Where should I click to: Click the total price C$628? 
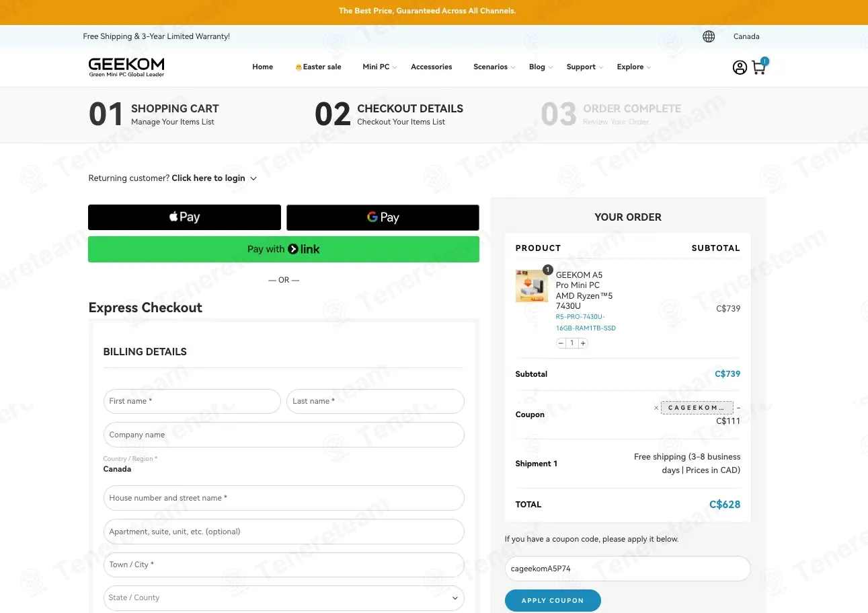[x=725, y=505]
